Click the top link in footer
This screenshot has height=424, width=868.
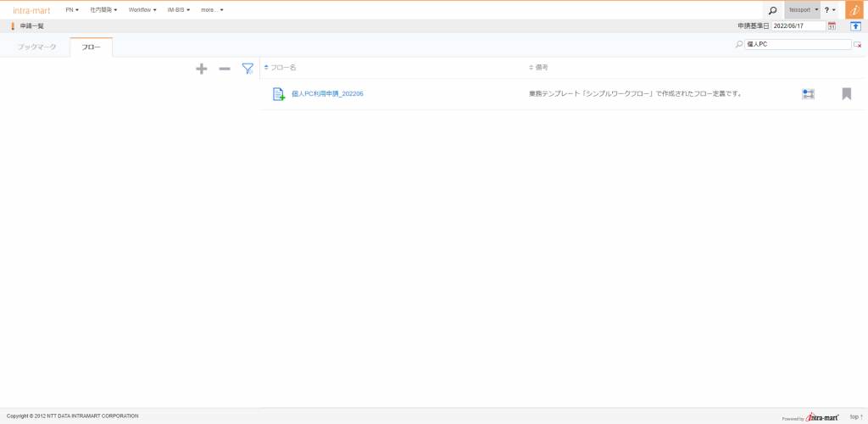(856, 417)
